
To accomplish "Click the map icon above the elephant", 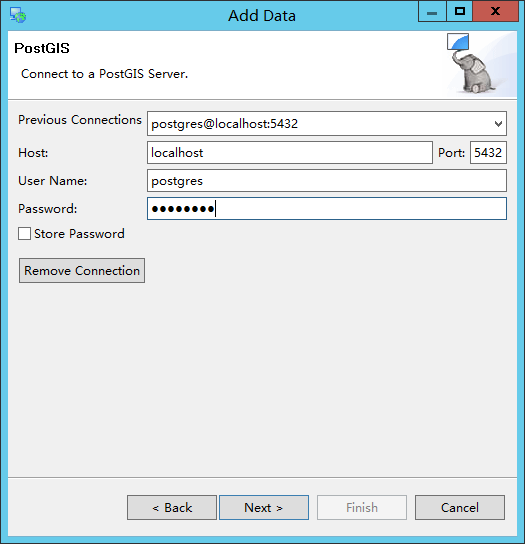I will [x=458, y=42].
